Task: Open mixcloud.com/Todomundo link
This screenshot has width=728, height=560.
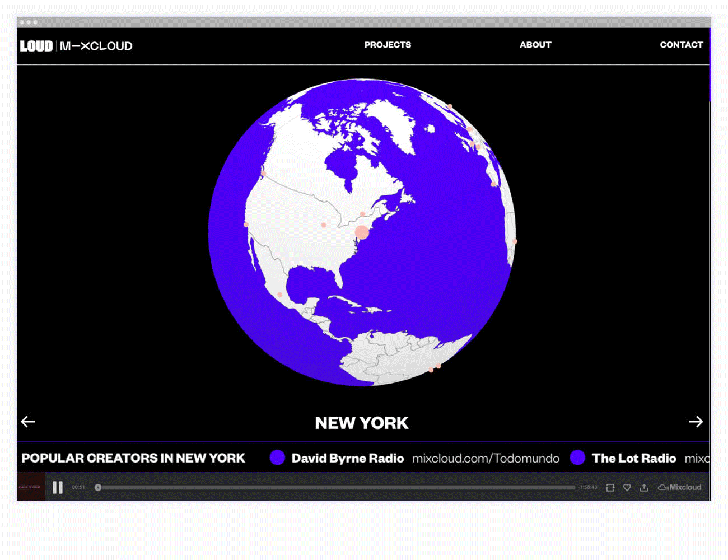Action: (x=486, y=458)
